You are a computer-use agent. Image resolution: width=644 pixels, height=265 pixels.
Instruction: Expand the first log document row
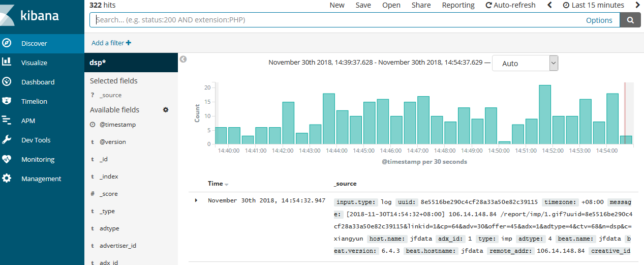pyautogui.click(x=196, y=200)
